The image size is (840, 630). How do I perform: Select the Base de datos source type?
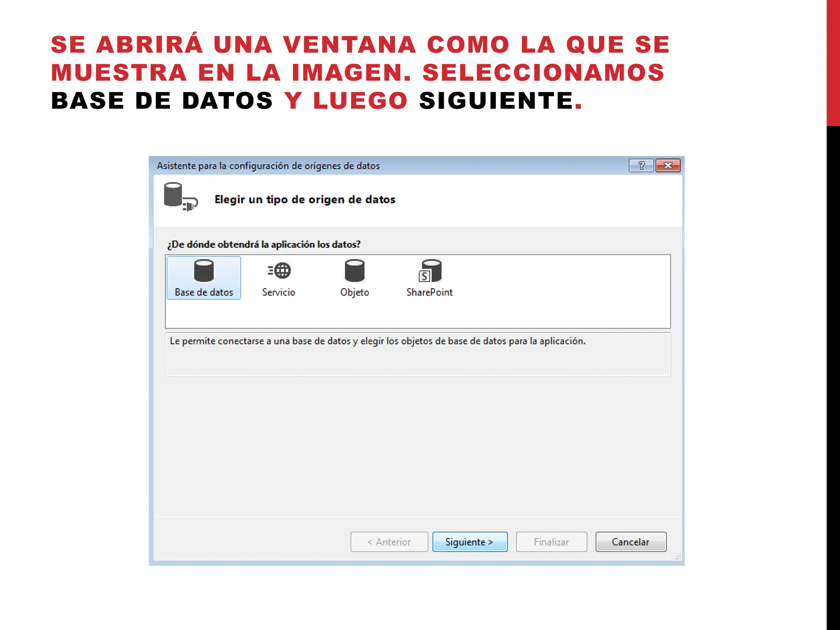click(x=204, y=278)
